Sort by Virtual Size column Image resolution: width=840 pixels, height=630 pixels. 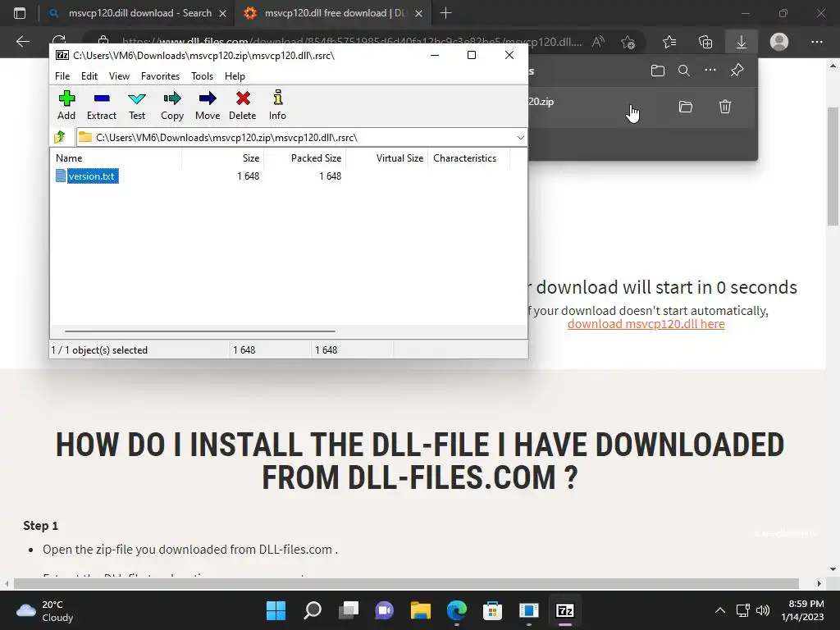[387, 158]
